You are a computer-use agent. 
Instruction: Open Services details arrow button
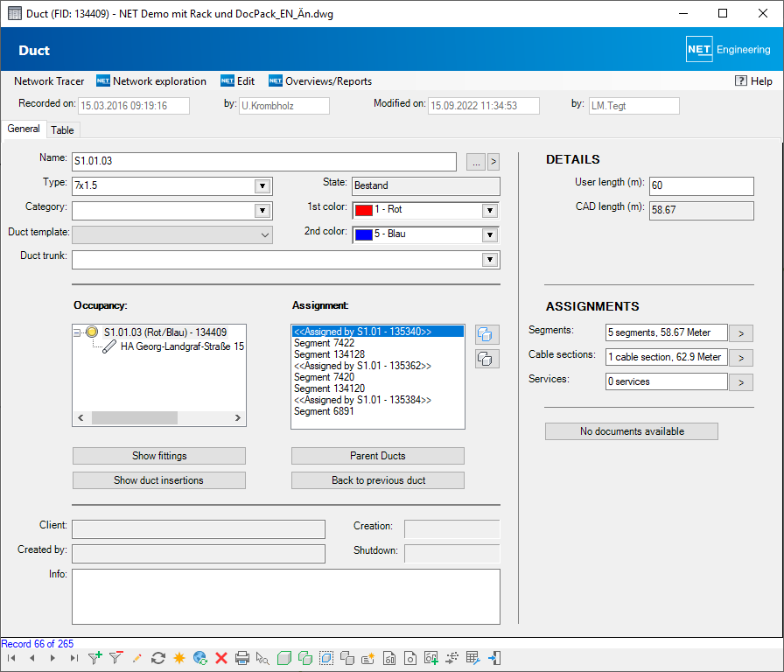[x=741, y=382]
